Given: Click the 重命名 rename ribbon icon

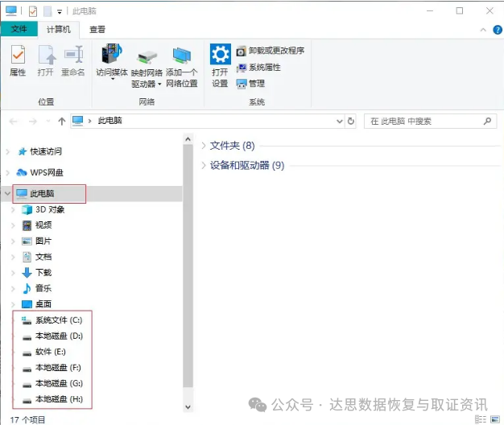Looking at the screenshot, I should (73, 60).
